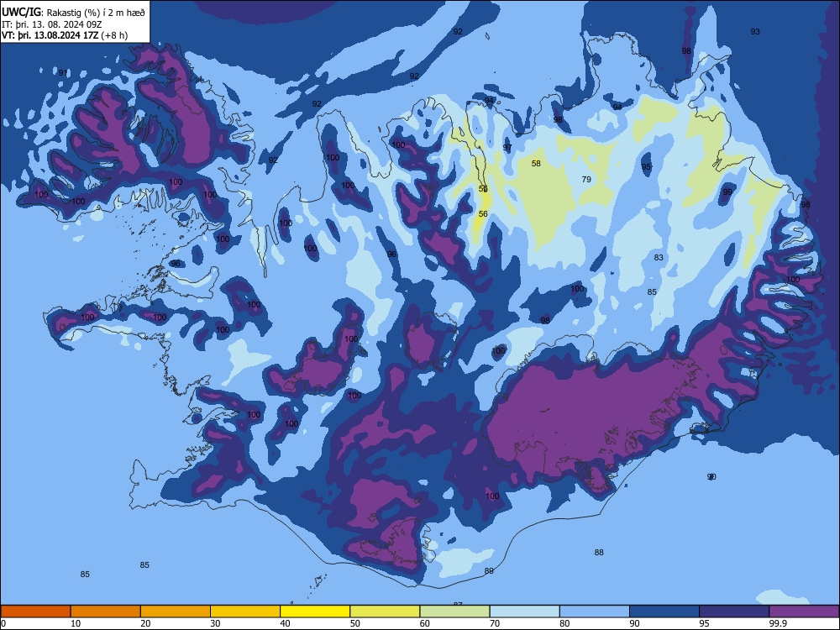Click the amber 20–30 legend swatch
The image size is (840, 630).
(x=176, y=612)
